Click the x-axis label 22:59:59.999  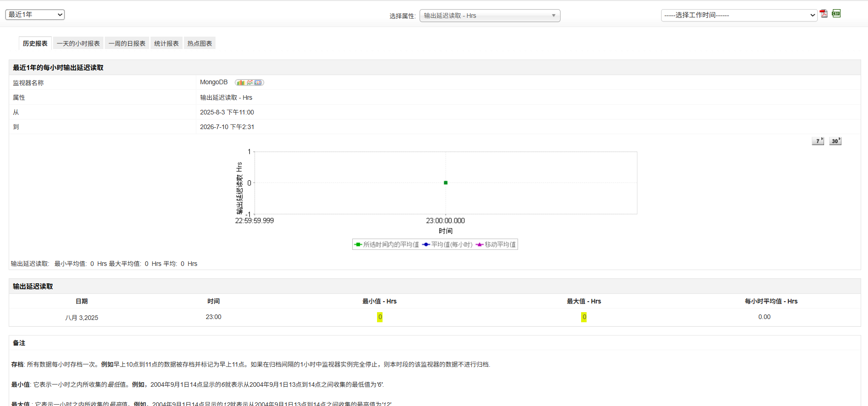tap(254, 221)
